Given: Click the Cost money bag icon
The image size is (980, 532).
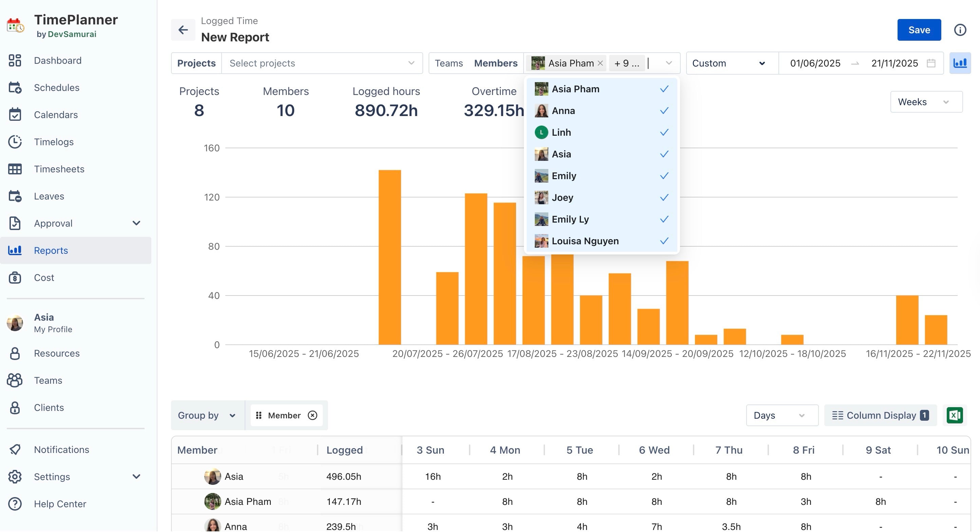Looking at the screenshot, I should [x=15, y=278].
